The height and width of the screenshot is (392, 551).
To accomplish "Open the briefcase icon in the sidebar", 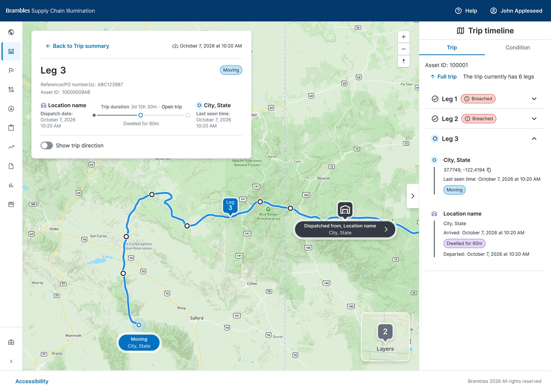I will (x=11, y=342).
